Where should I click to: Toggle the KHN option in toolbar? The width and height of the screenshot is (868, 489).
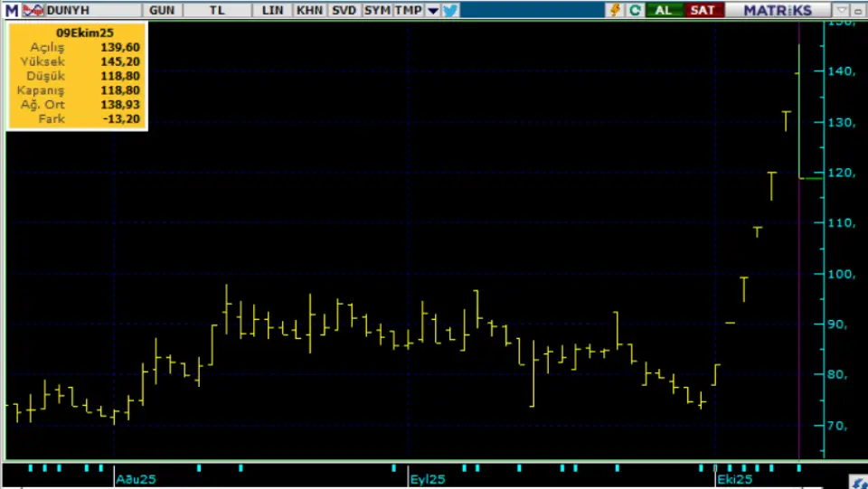click(x=308, y=10)
